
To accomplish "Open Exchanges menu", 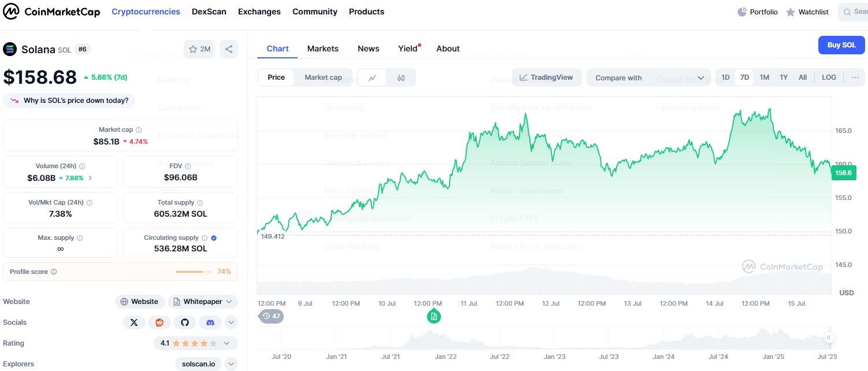I will click(x=259, y=12).
